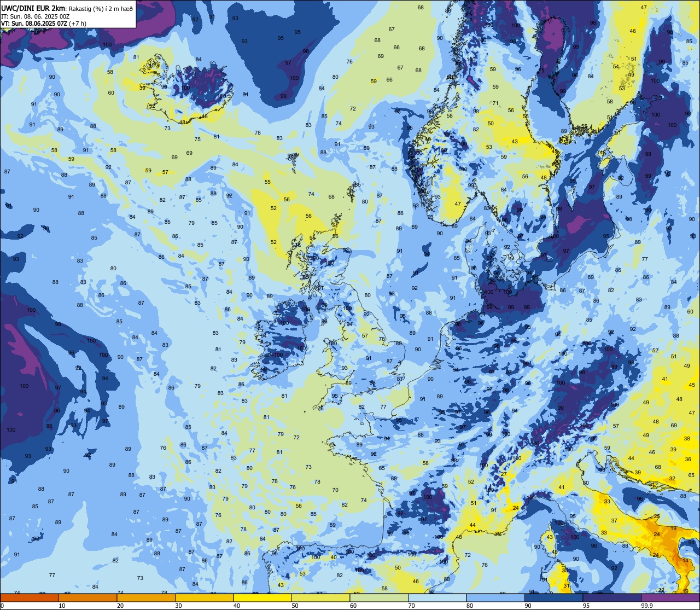Click the map value 27 over the Alps
700x610 pixels.
[504, 474]
